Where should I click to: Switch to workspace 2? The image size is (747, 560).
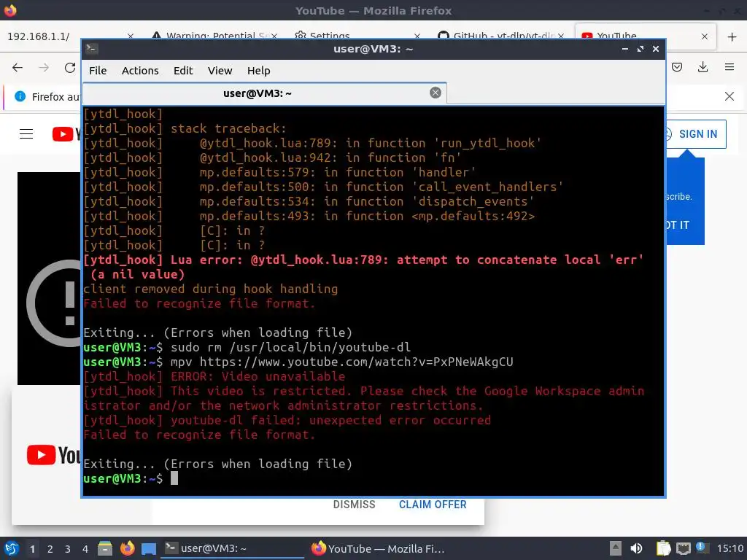[x=50, y=549]
